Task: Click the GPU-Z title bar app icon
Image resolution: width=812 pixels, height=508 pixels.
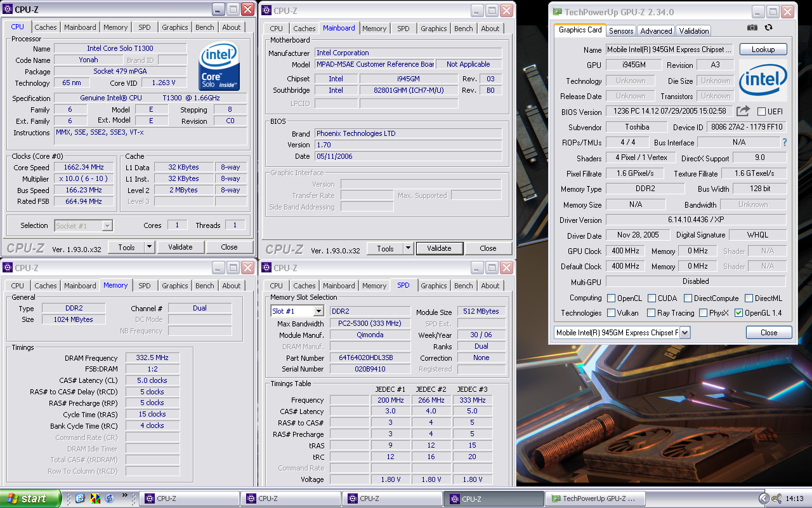Action: [x=557, y=11]
